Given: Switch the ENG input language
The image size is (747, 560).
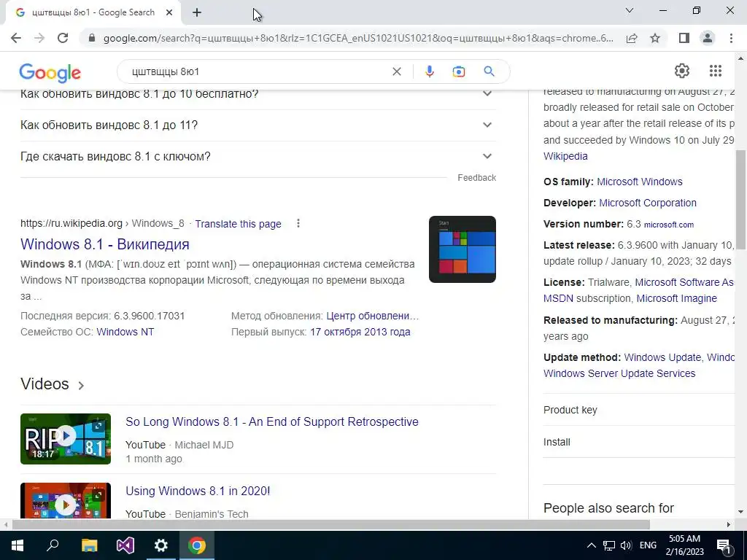Looking at the screenshot, I should tap(648, 545).
